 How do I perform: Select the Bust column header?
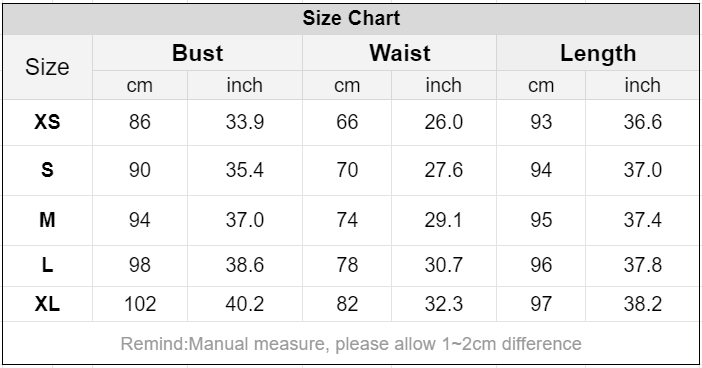[x=197, y=53]
